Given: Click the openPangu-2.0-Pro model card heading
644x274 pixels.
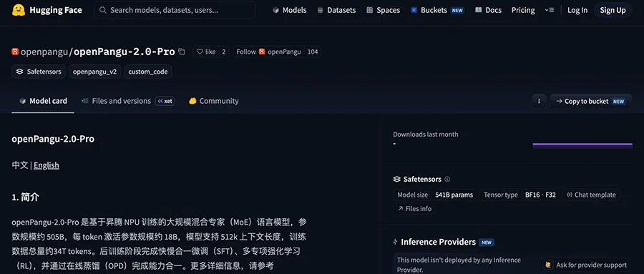Looking at the screenshot, I should coord(53,139).
